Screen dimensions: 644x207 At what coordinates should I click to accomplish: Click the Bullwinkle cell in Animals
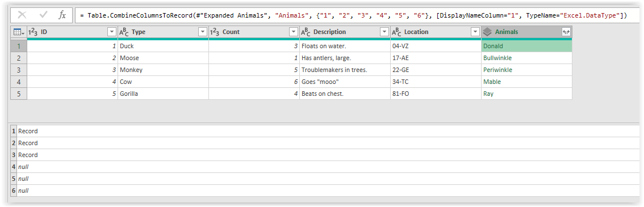(x=526, y=58)
